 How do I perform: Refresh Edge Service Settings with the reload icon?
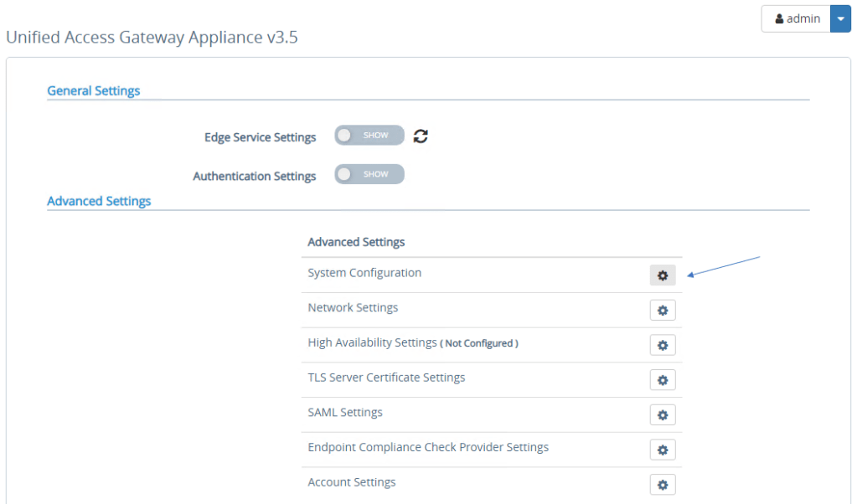tap(421, 135)
